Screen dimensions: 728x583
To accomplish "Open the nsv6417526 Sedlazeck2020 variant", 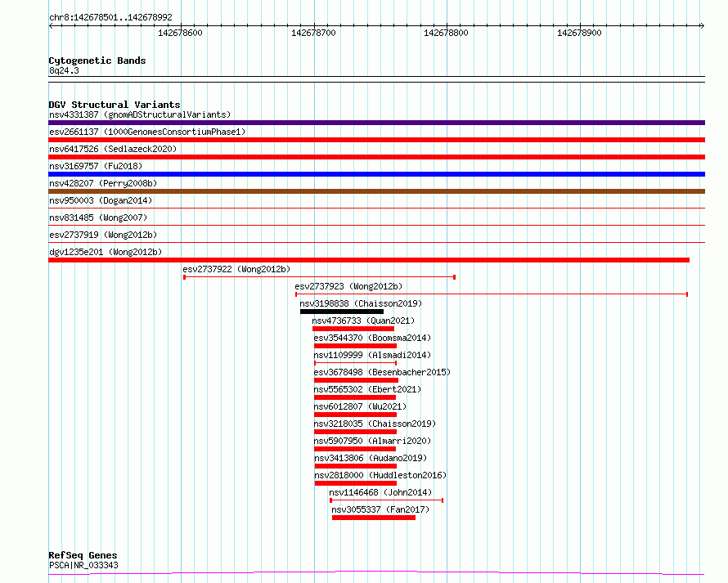I will click(x=376, y=157).
